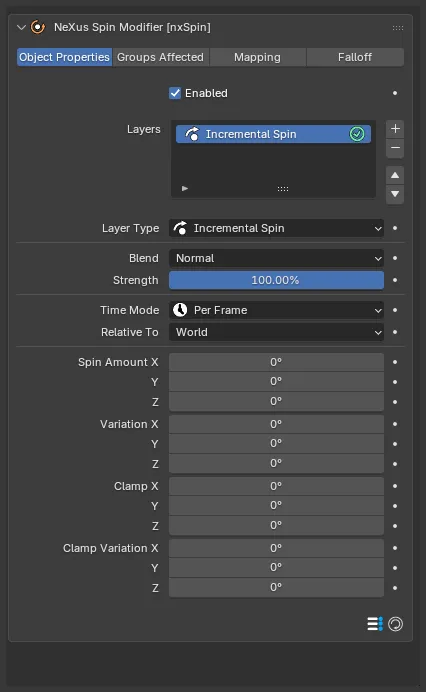The image size is (426, 692).
Task: Grab the panel drag handle dots
Action: pyautogui.click(x=398, y=28)
